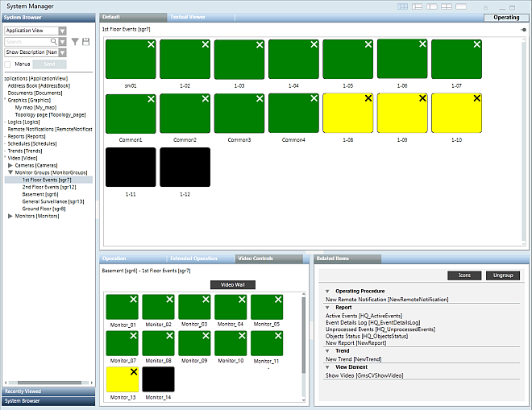Select the black 1-11 monitor tile
Viewport: 532px width, 410px height.
pos(131,167)
